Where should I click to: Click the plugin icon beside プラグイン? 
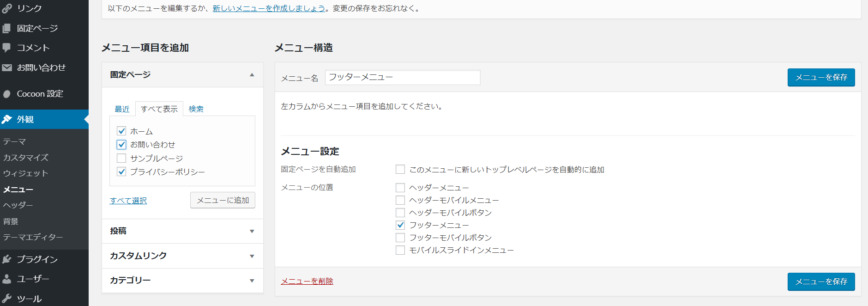tap(7, 259)
